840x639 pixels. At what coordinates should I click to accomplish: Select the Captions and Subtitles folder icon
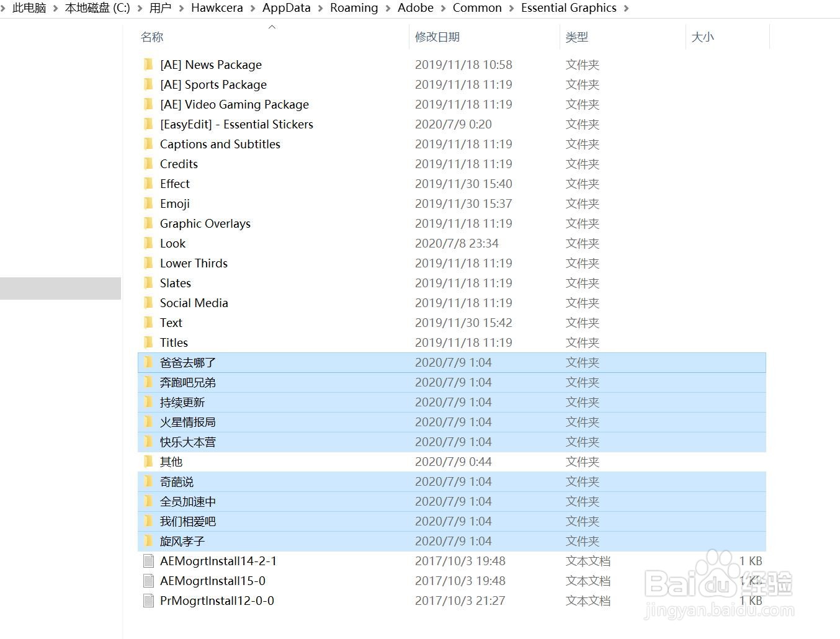(148, 144)
